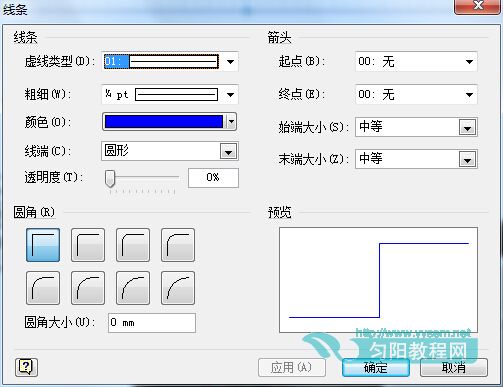Expand the 虚线类型 dash type dropdown
The image size is (503, 387).
[230, 62]
